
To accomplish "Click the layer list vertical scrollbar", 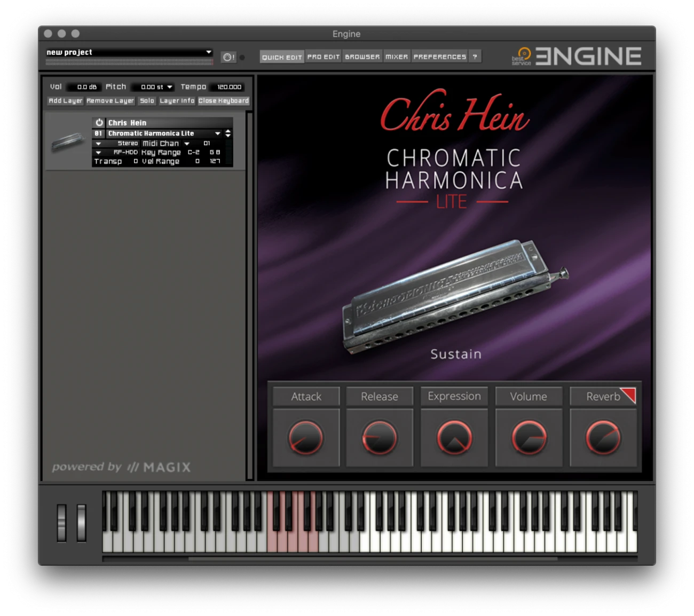I will 249,296.
